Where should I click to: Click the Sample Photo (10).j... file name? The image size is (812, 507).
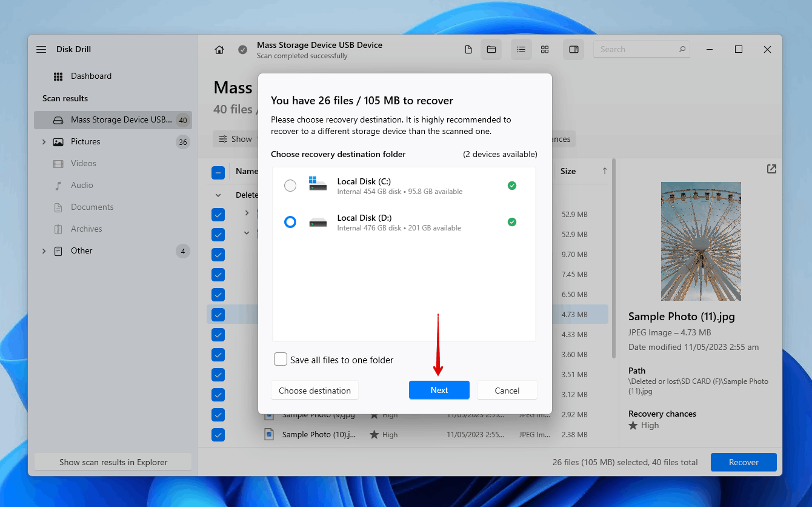pyautogui.click(x=319, y=435)
